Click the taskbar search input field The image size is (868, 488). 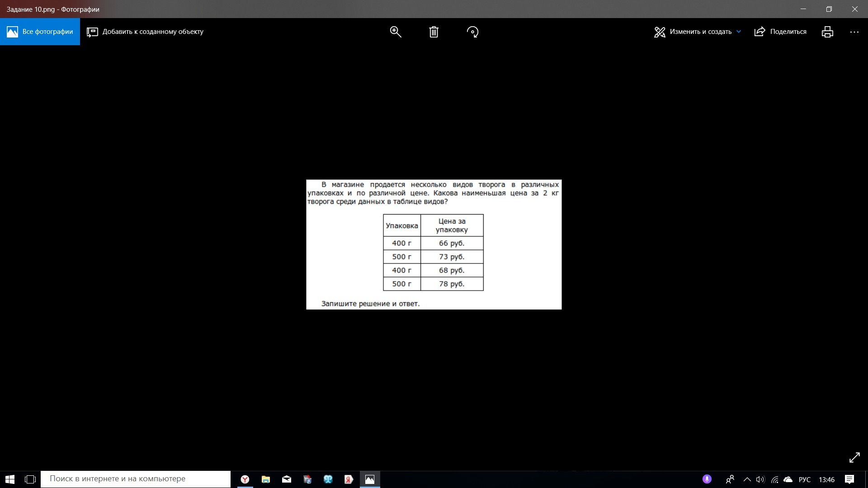coord(136,479)
